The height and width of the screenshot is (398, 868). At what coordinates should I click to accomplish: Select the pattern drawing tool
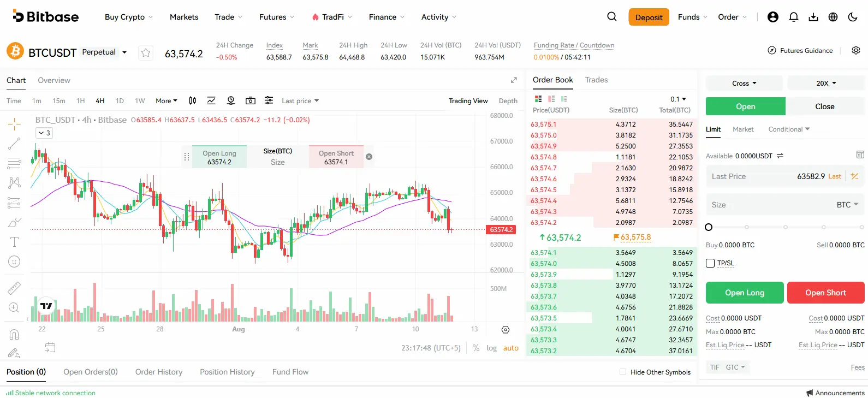14,183
